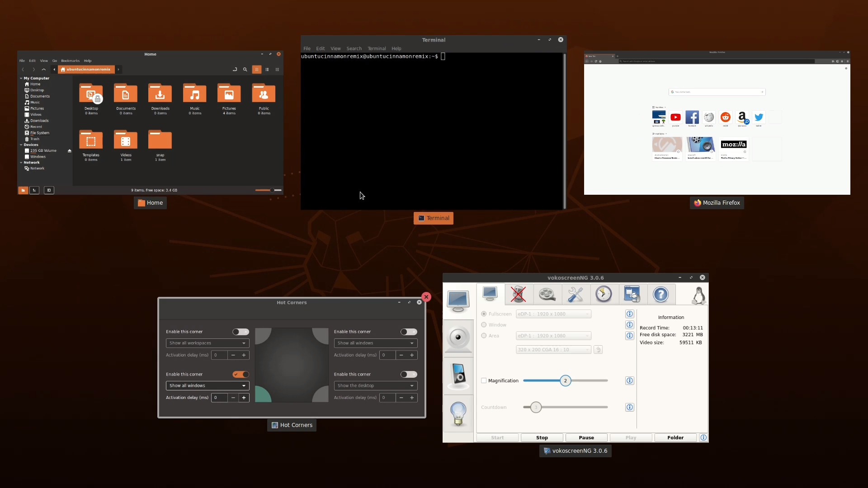Toggle the bottom-left hot corner off
The width and height of the screenshot is (868, 488).
241,374
